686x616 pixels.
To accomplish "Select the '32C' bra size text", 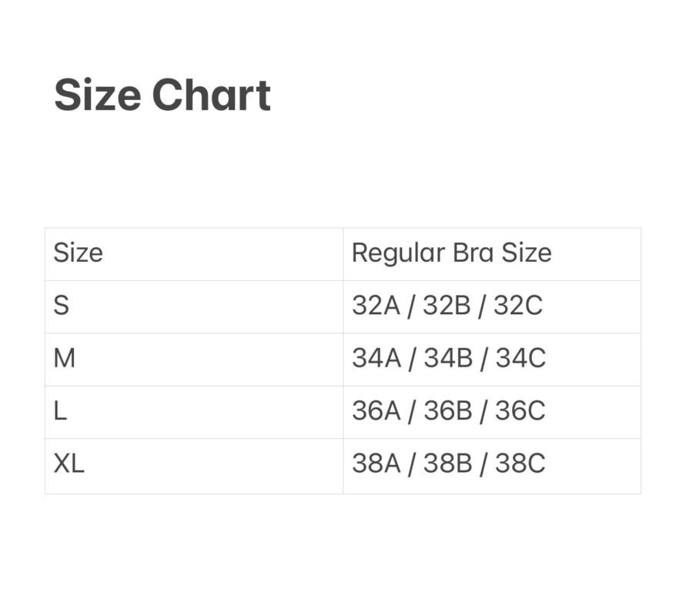I will (x=518, y=306).
